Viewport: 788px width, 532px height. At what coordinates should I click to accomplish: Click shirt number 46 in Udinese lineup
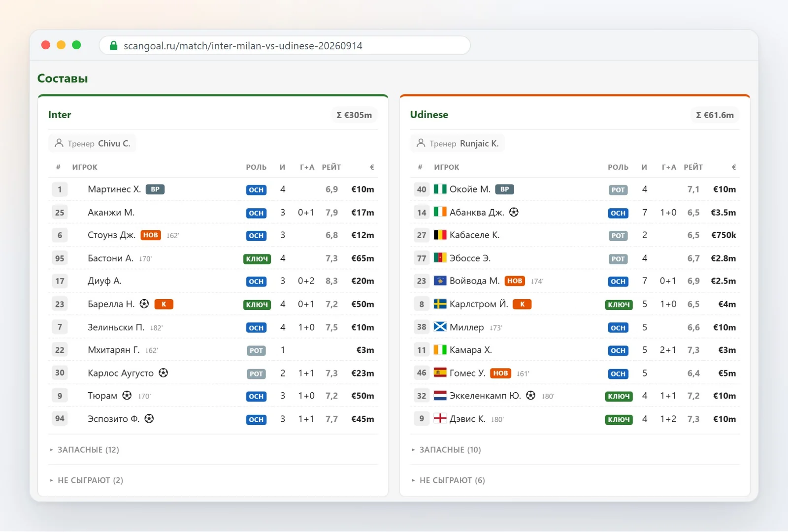coord(422,373)
